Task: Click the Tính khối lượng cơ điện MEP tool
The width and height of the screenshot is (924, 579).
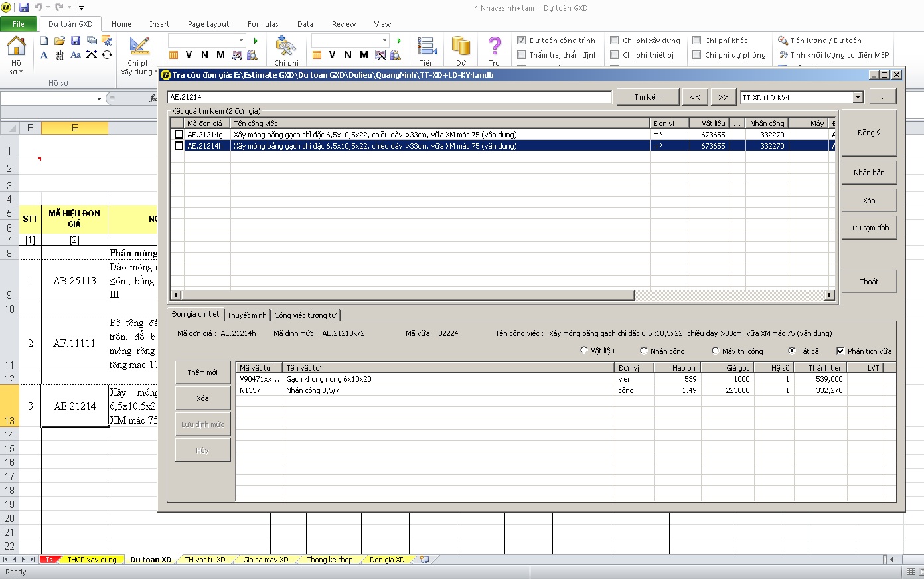Action: click(834, 55)
